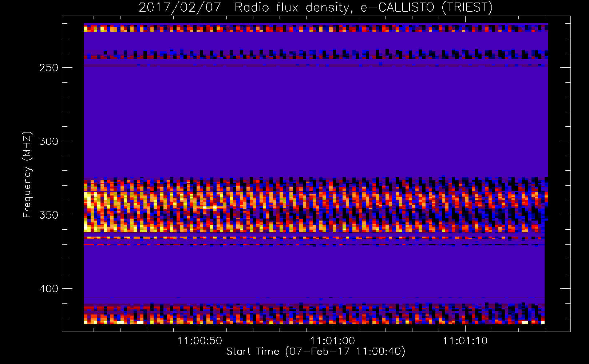
Task: Click the 11:01:00 time tick label
Action: pyautogui.click(x=332, y=341)
